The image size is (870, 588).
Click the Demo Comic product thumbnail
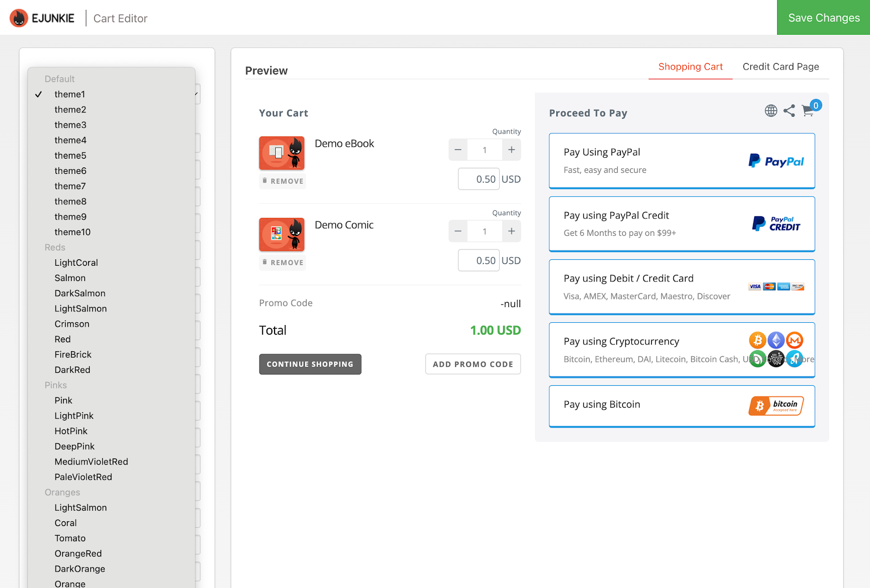[x=282, y=234]
